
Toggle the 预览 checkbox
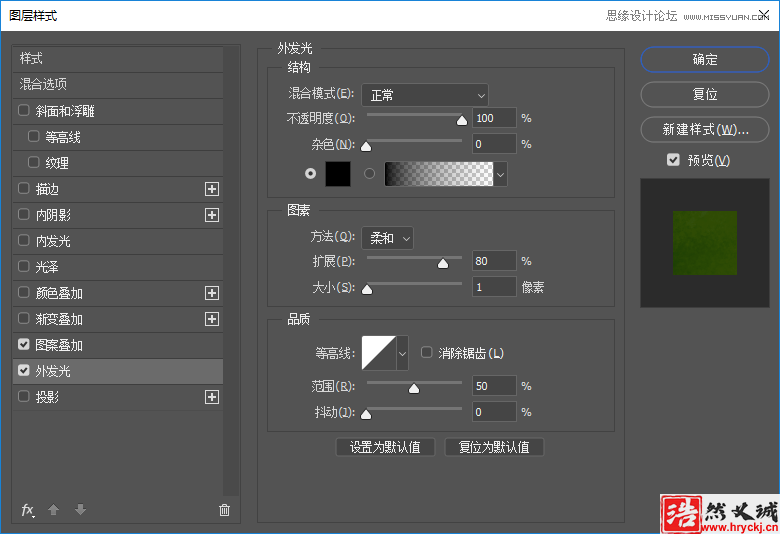point(673,160)
